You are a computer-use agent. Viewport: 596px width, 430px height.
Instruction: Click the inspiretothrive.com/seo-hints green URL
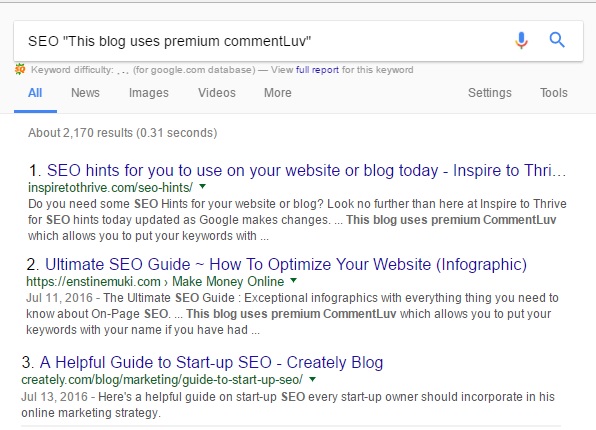pos(110,187)
